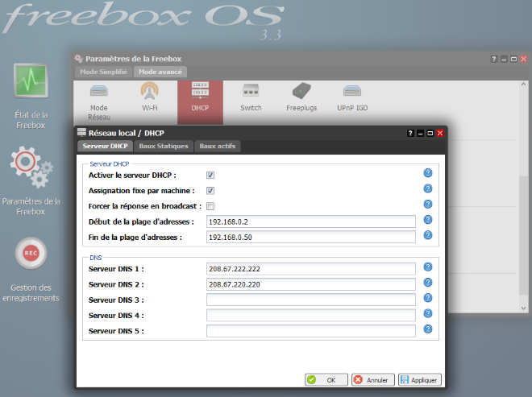Disable the Activer le serveur DHCP checkbox
Screen dimensions: 532x397
coord(210,175)
